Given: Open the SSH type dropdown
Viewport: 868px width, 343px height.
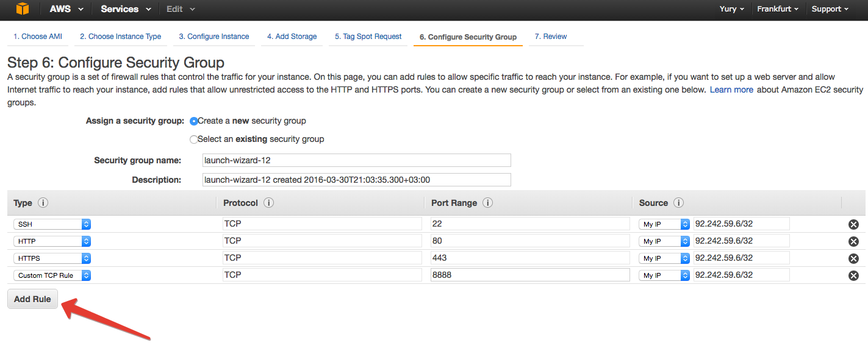Looking at the screenshot, I should coord(52,224).
